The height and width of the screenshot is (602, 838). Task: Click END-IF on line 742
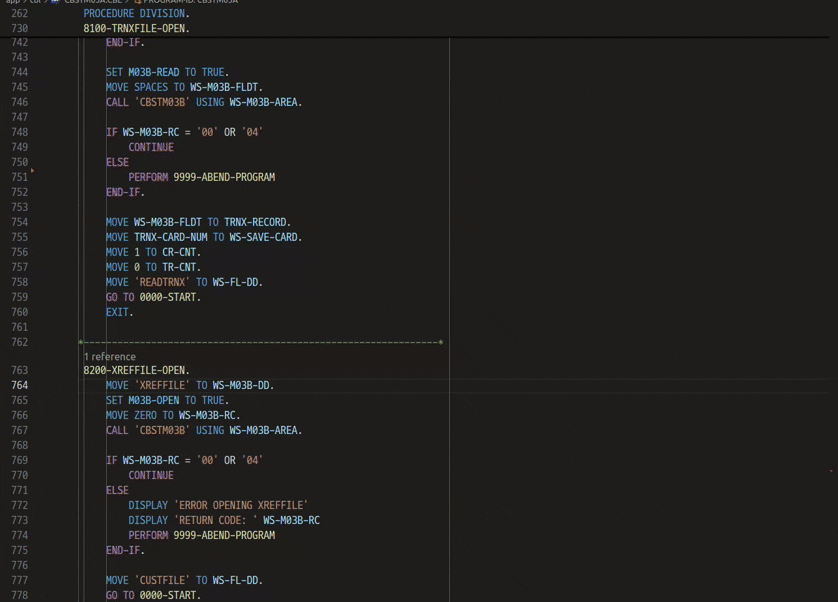click(125, 42)
